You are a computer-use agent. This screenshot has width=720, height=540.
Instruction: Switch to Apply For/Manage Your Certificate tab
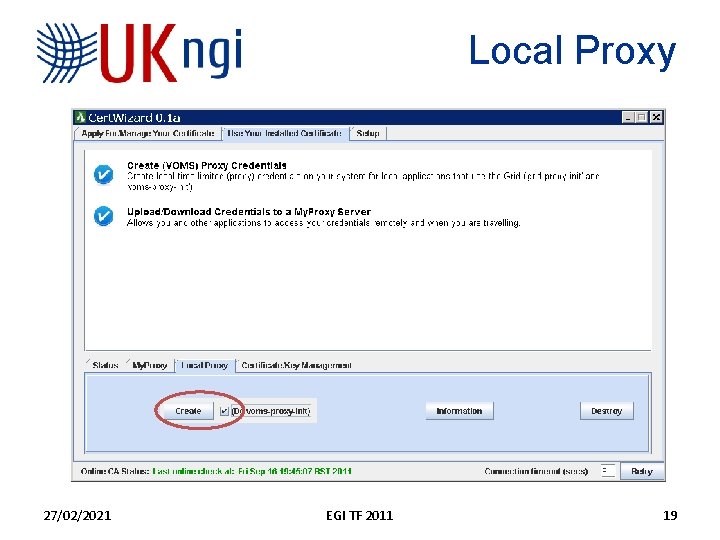coord(147,133)
